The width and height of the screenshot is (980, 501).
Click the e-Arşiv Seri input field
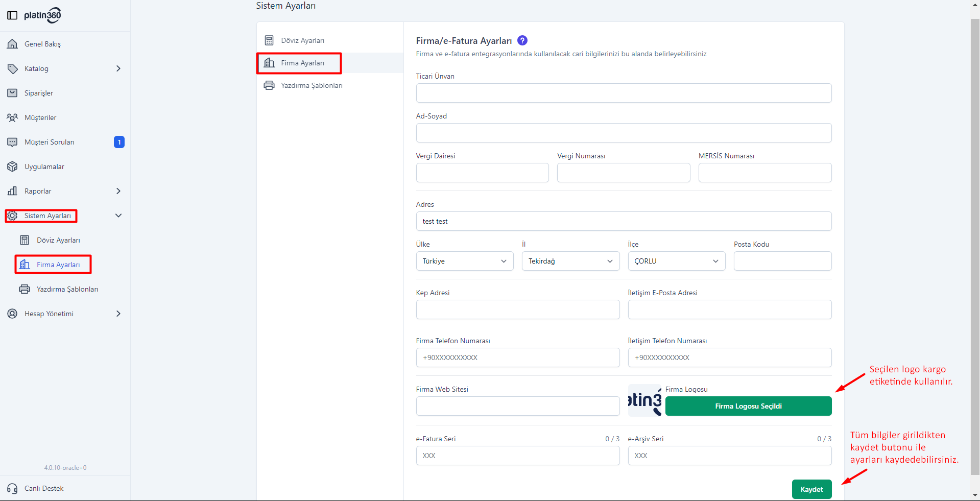[730, 456]
